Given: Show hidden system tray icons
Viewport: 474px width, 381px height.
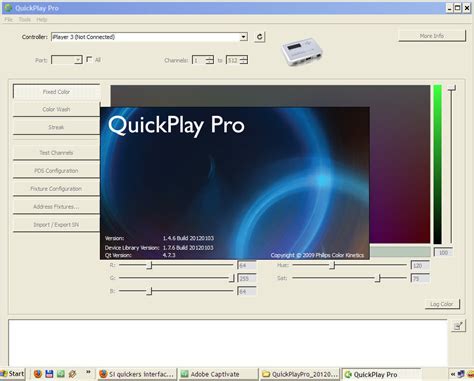Looking at the screenshot, I should click(453, 374).
